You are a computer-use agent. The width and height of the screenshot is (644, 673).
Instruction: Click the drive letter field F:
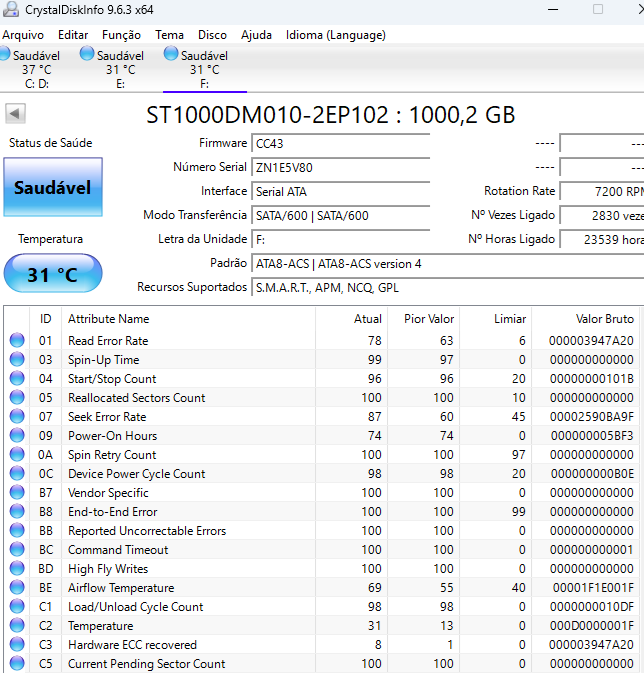point(340,239)
